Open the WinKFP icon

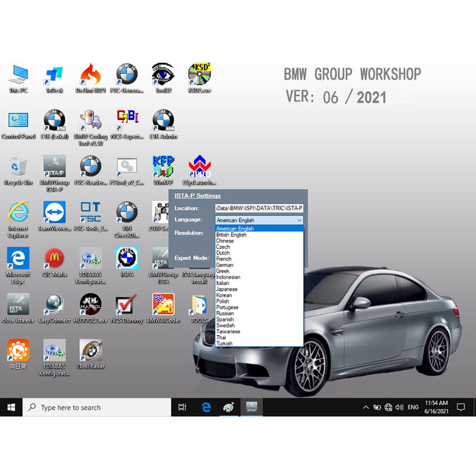pyautogui.click(x=163, y=170)
